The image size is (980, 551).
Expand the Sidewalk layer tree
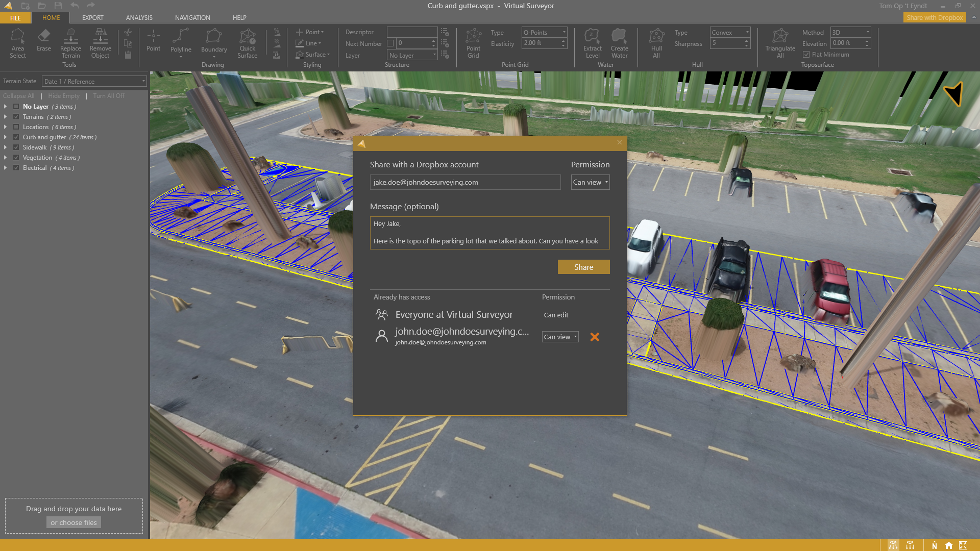pos(5,147)
